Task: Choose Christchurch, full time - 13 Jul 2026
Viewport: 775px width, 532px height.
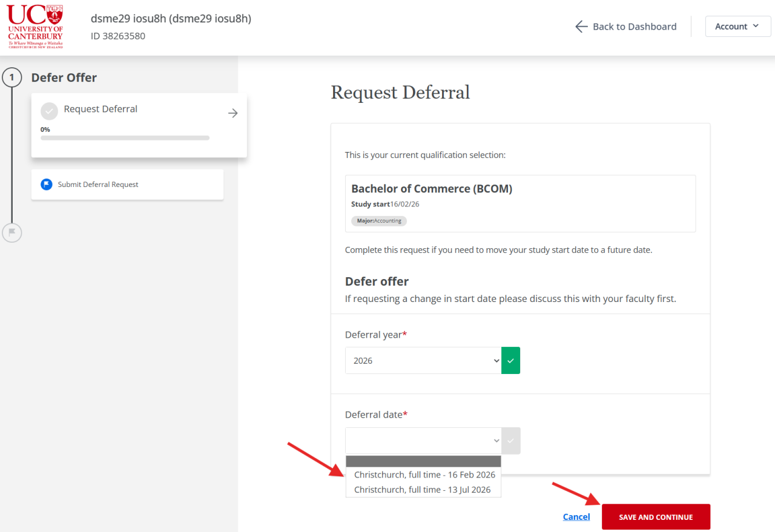Action: pos(422,490)
